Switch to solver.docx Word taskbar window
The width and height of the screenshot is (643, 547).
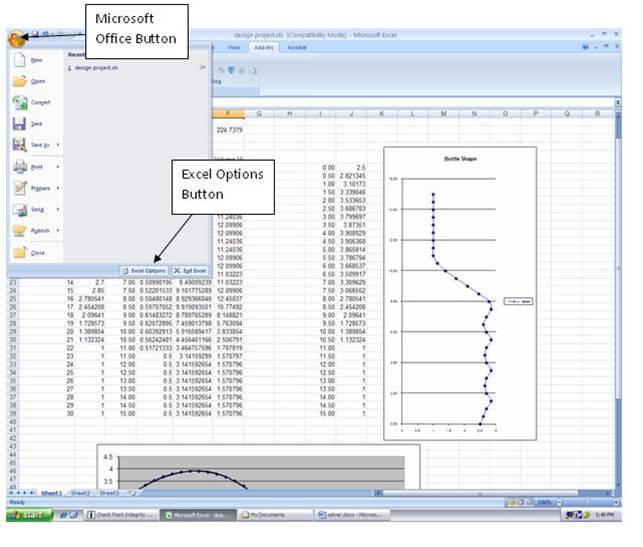click(353, 515)
